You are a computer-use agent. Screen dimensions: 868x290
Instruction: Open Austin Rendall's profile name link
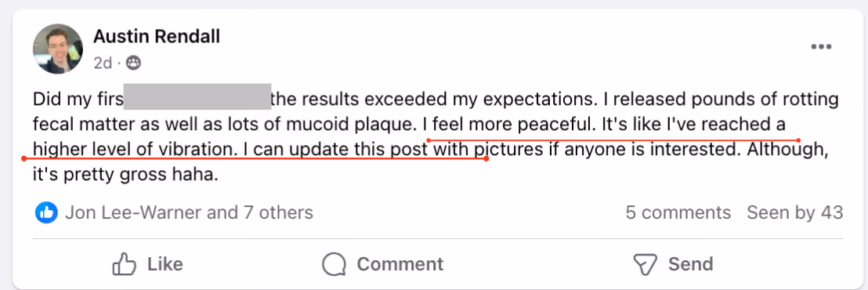tap(157, 37)
